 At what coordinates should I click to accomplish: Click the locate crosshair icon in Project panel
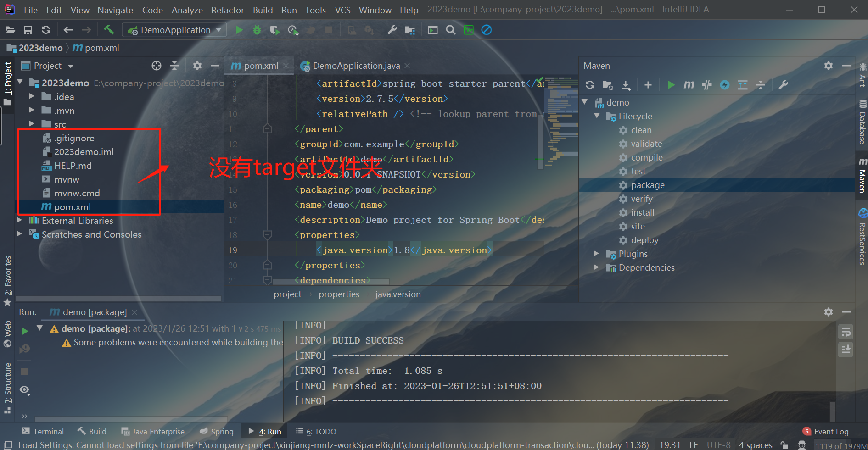pyautogui.click(x=157, y=66)
